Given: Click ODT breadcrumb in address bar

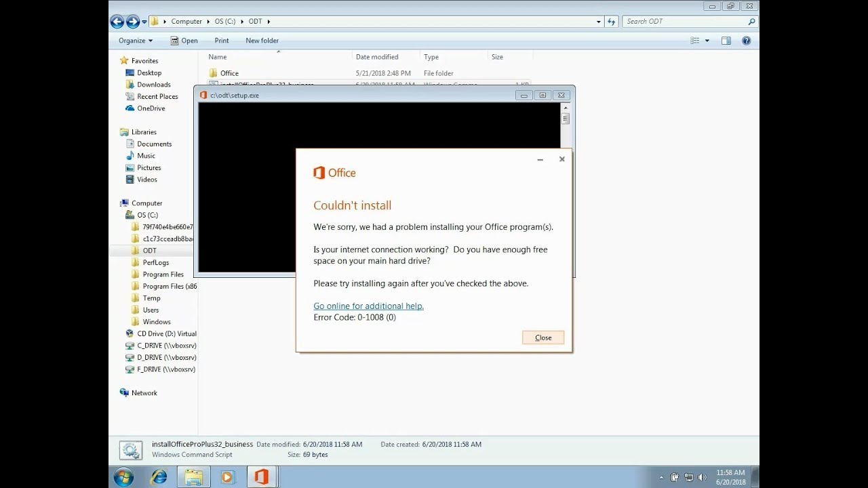Looking at the screenshot, I should click(x=255, y=22).
